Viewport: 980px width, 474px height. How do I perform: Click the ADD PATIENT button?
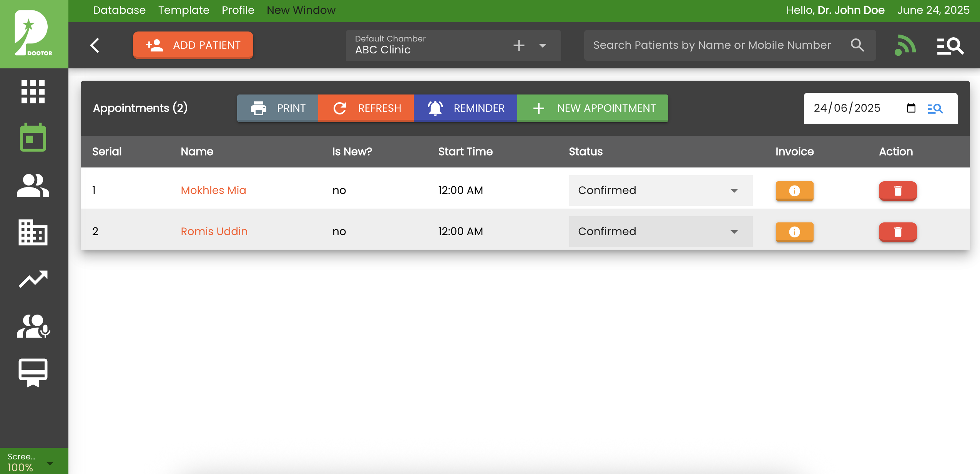click(193, 45)
